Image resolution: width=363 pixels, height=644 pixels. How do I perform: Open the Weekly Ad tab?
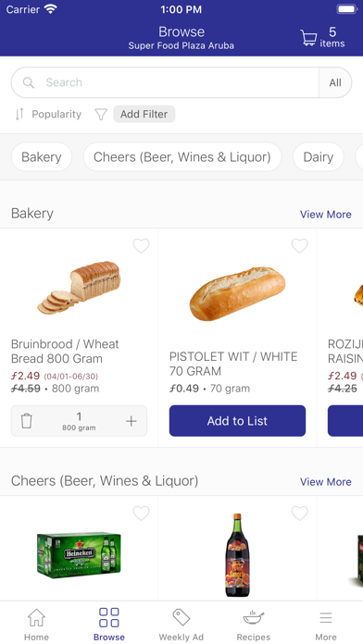(x=181, y=625)
